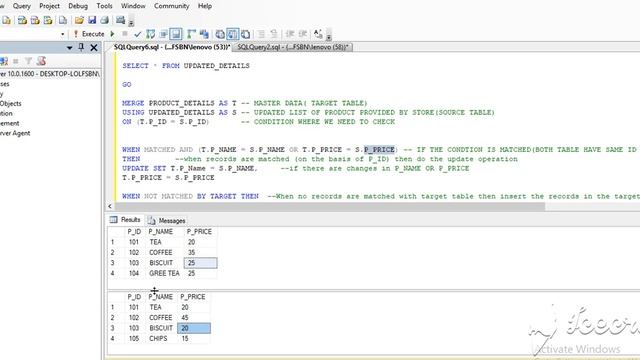Open Activity Monitor from the standard toolbar
640x360 pixels.
coord(120,20)
